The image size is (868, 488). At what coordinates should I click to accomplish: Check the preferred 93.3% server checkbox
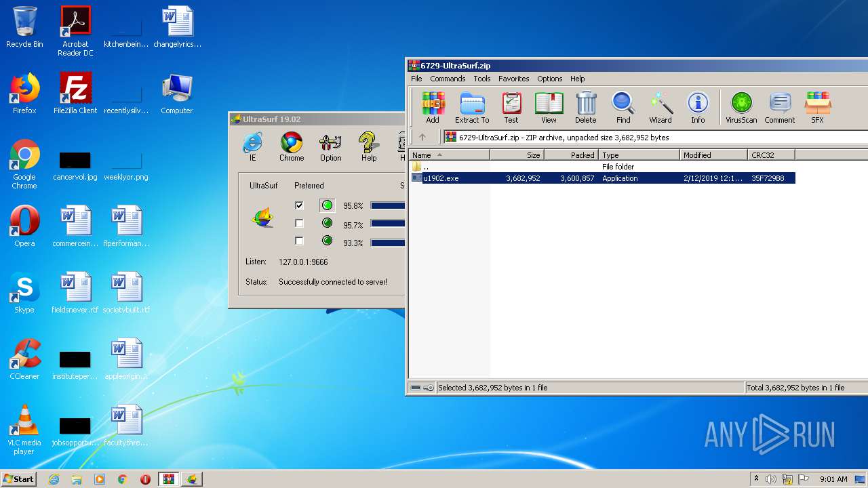(x=299, y=241)
